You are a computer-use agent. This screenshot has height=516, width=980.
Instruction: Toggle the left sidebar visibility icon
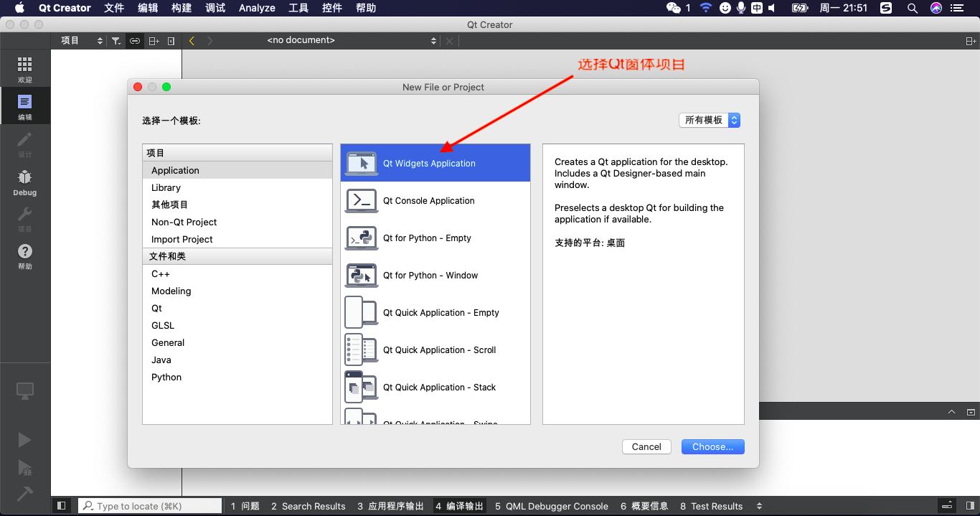click(61, 506)
